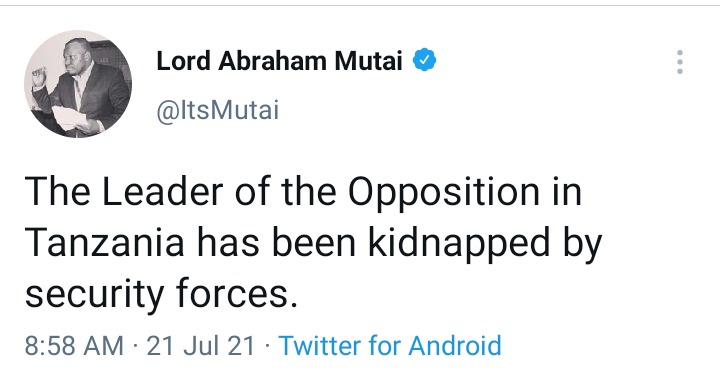Click the 21 Jul 21 date
720x379 pixels.
(x=200, y=345)
